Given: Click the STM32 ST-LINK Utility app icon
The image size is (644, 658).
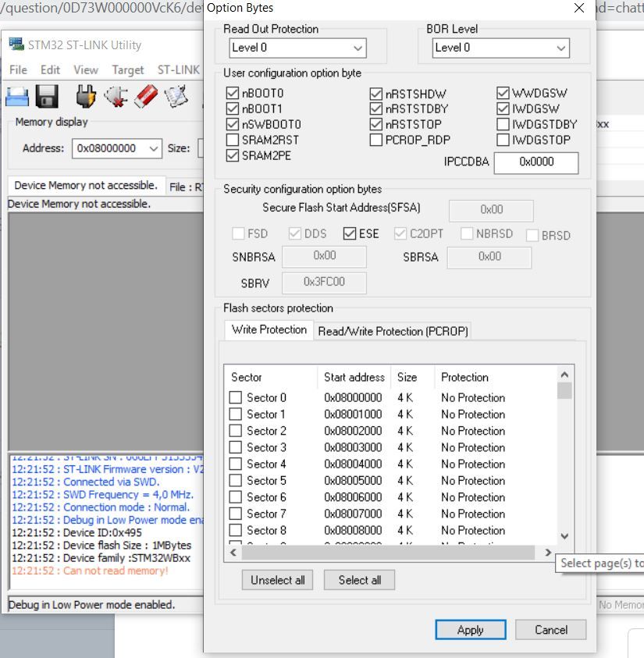Looking at the screenshot, I should (x=16, y=44).
